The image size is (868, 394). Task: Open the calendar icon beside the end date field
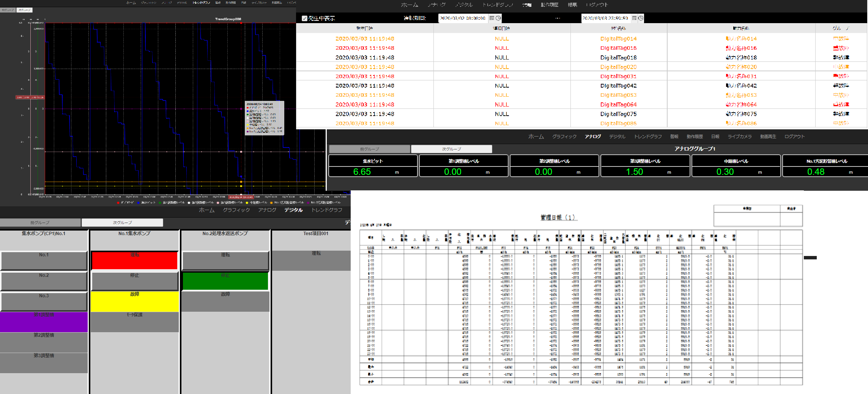pyautogui.click(x=634, y=18)
